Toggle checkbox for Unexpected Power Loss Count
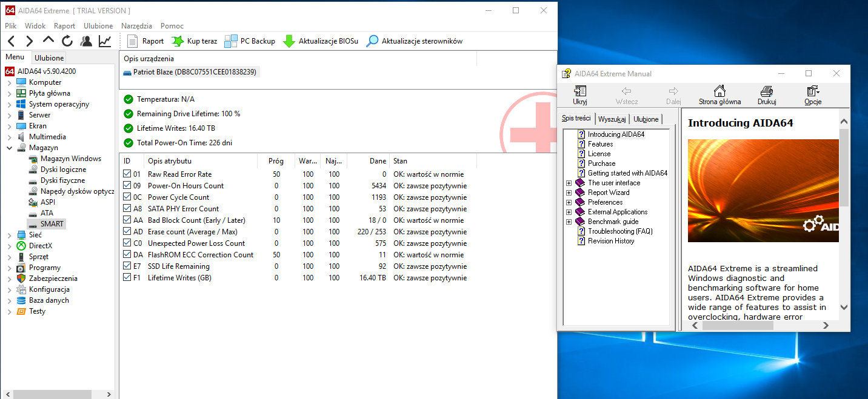Viewport: 868px width, 399px height. click(x=127, y=243)
